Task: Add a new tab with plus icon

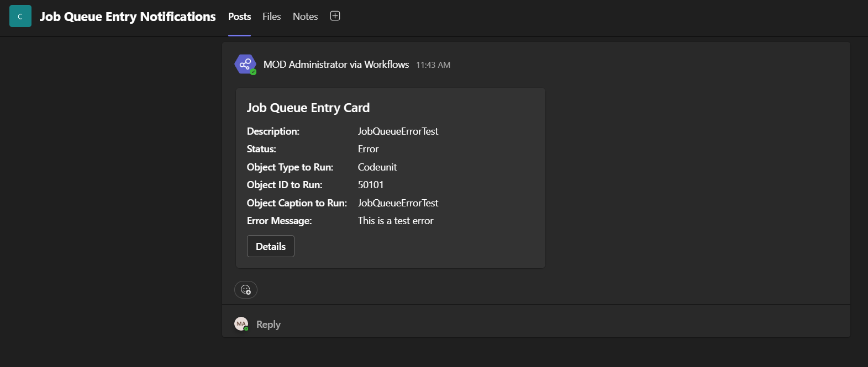Action: [x=335, y=16]
